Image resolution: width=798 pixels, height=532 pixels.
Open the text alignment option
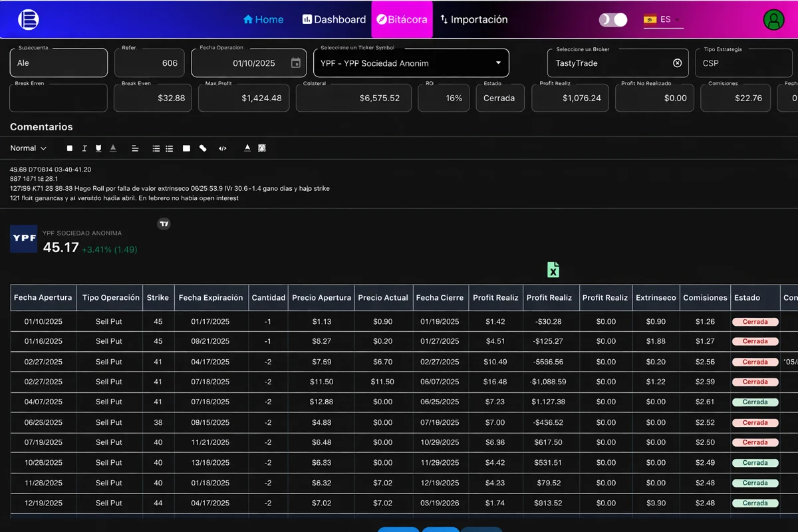pos(135,148)
